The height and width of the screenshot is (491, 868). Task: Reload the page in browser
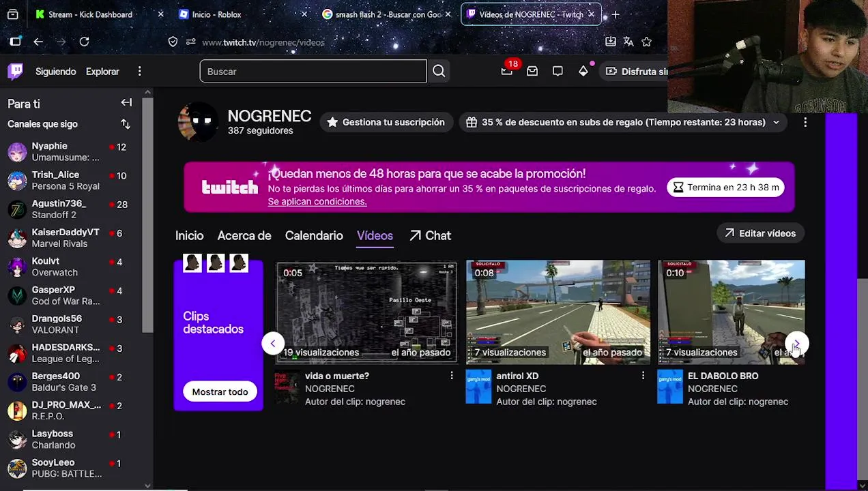tap(84, 42)
